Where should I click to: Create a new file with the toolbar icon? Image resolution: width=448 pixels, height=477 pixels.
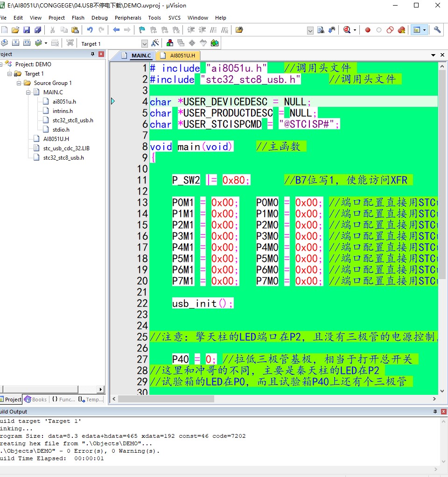(4, 30)
